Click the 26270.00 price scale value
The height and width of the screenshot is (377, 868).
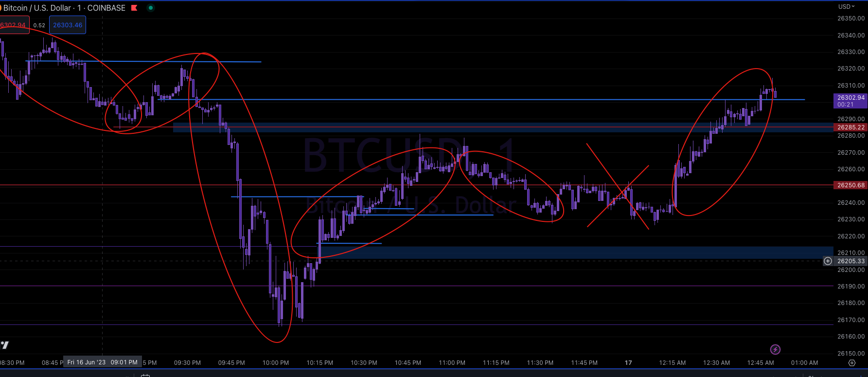pos(851,153)
